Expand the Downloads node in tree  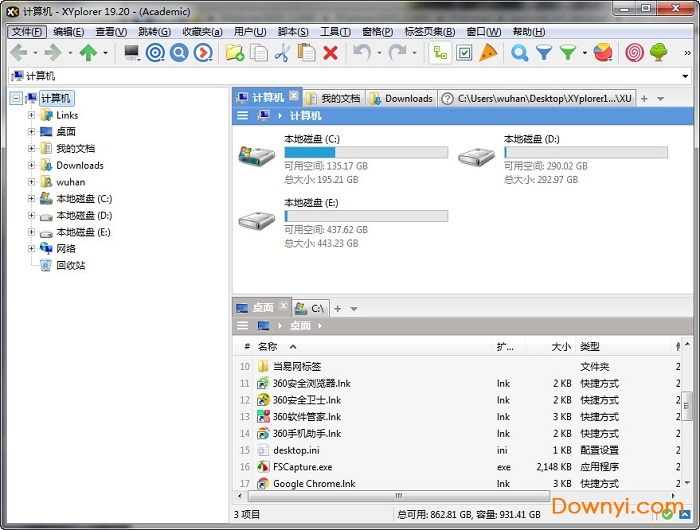pos(31,165)
